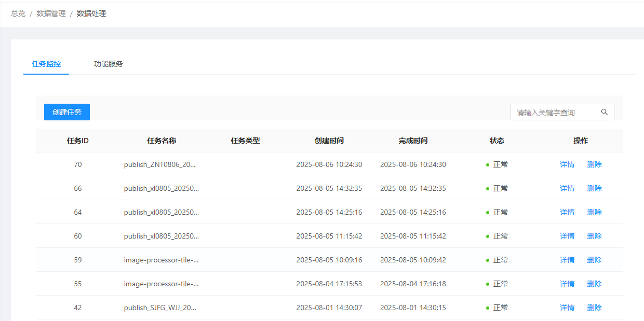The width and height of the screenshot is (644, 321).
Task: Click the 任务ID column header
Action: pos(78,141)
